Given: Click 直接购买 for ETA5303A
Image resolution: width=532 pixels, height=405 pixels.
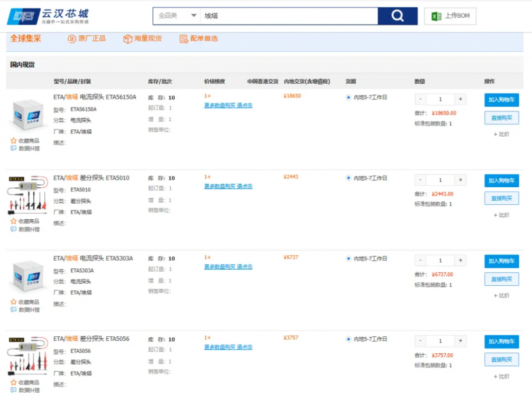Looking at the screenshot, I should (501, 279).
